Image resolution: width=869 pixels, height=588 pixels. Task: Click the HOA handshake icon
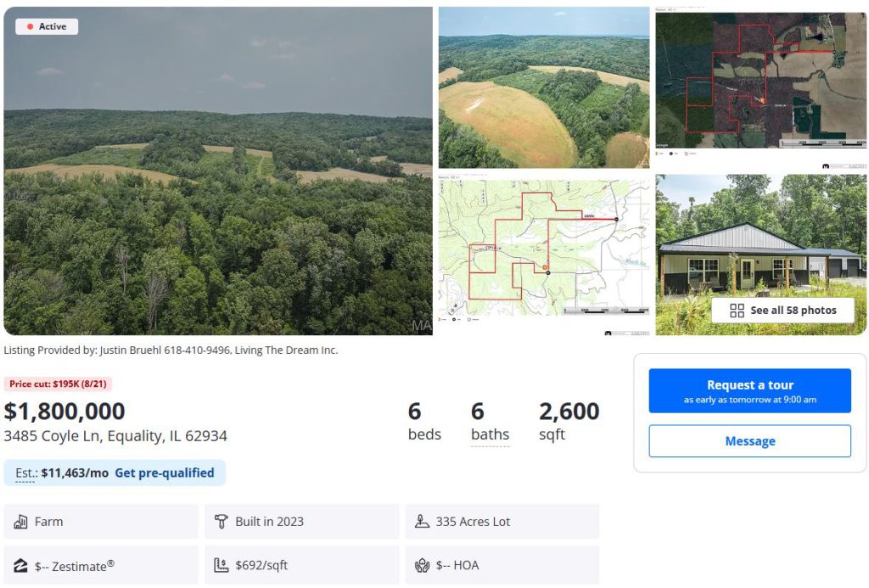tap(422, 565)
